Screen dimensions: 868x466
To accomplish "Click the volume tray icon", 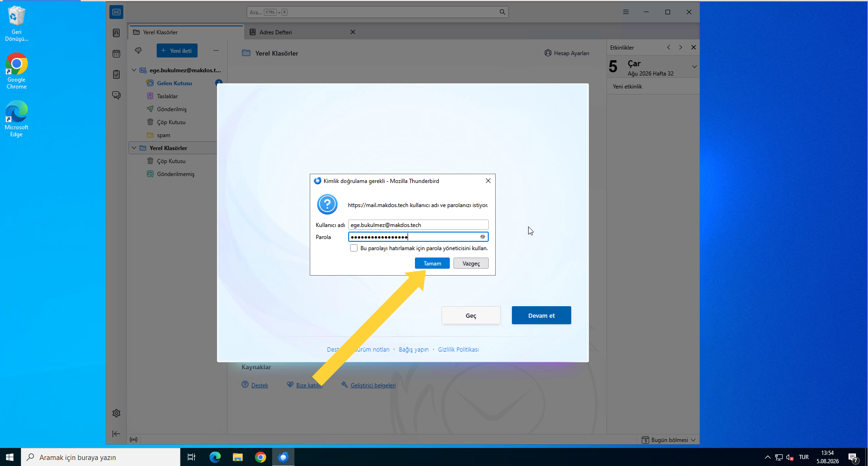I will (x=790, y=457).
